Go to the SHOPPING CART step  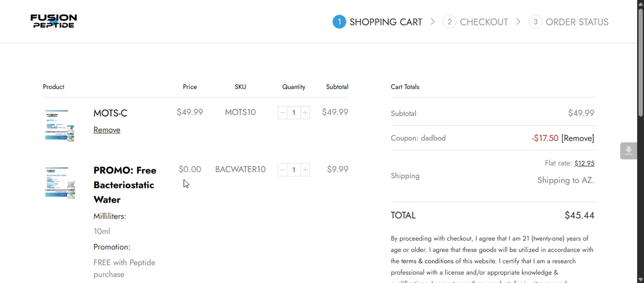386,22
